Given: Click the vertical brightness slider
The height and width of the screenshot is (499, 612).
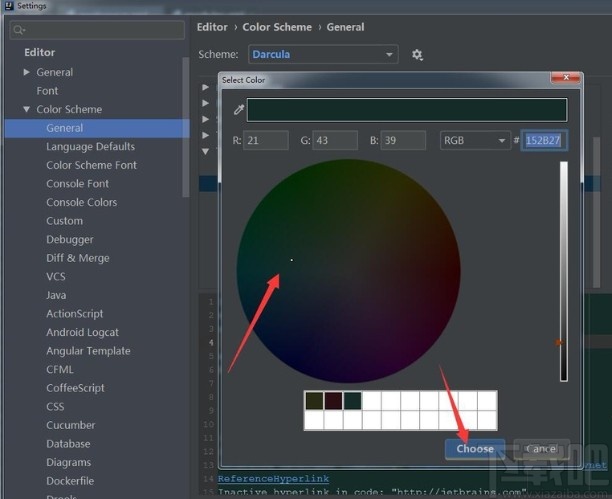Looking at the screenshot, I should (x=563, y=270).
